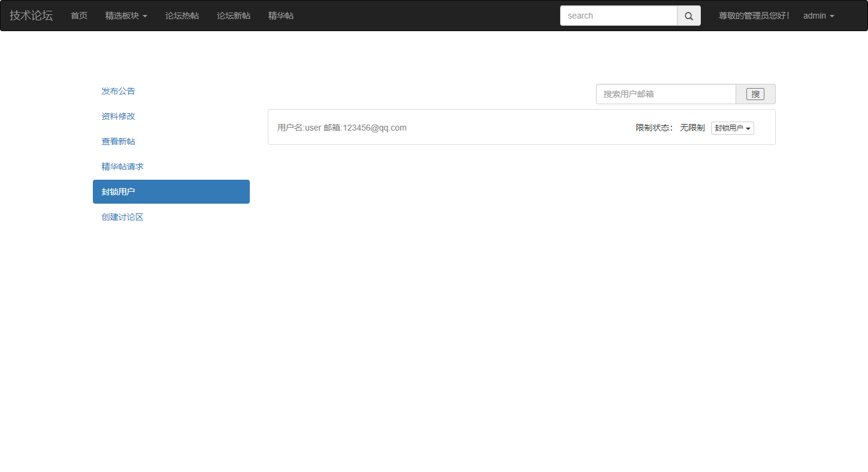Select 精华帖请求 in the sidebar

coord(171,167)
